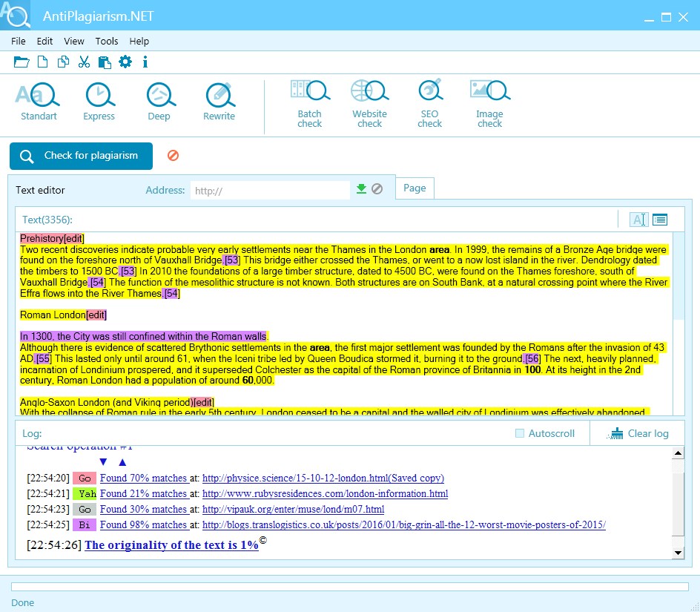Toggle the page layout view icon
The height and width of the screenshot is (612, 700).
point(659,219)
